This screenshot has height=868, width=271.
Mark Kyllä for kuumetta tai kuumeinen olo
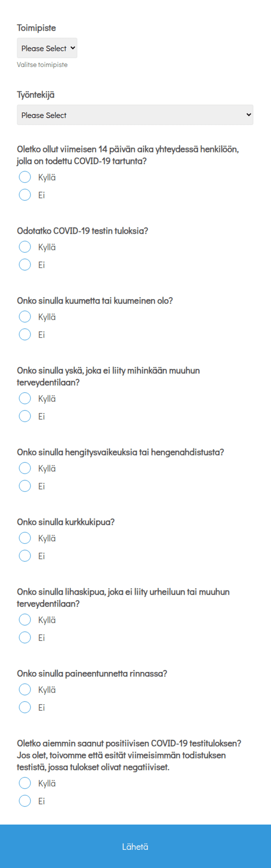(25, 316)
